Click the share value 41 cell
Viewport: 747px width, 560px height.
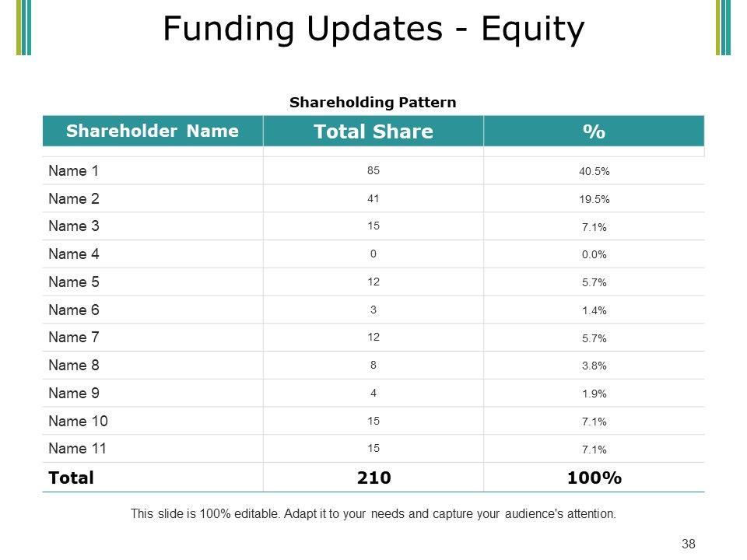tap(374, 198)
